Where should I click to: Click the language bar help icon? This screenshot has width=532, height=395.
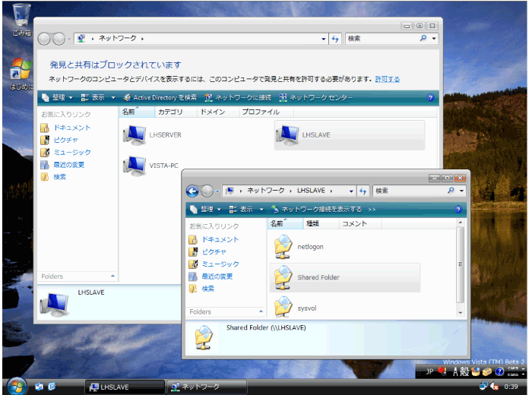coord(499,372)
